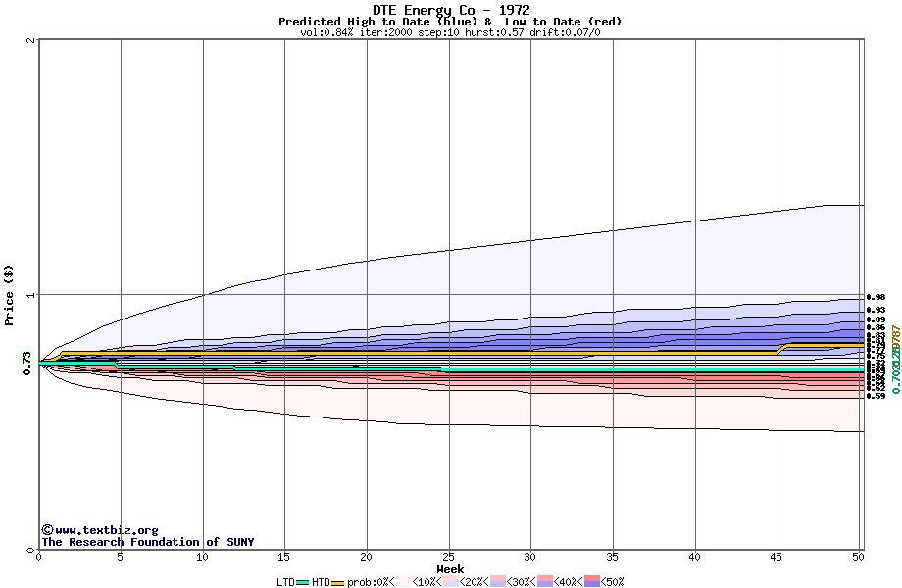
Task: Click the yellow HTD legend line swatch
Action: [x=337, y=582]
